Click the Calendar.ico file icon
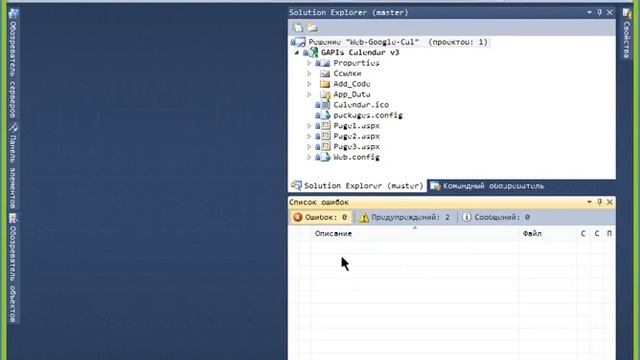 point(325,105)
